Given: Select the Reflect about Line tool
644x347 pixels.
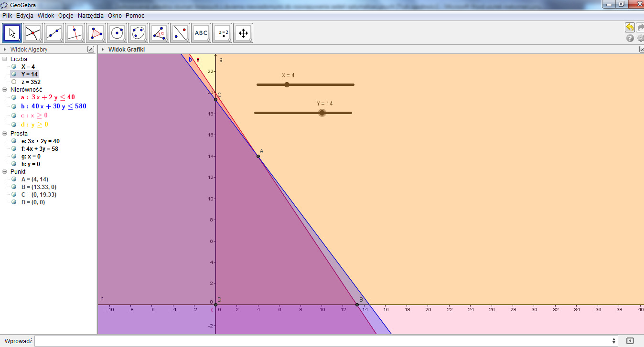Looking at the screenshot, I should pos(180,33).
